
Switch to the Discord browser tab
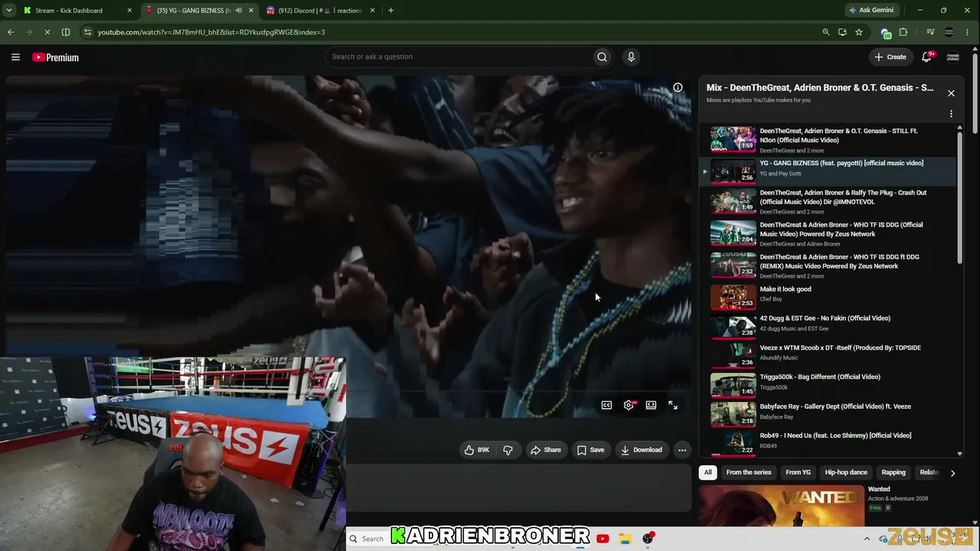(x=320, y=11)
